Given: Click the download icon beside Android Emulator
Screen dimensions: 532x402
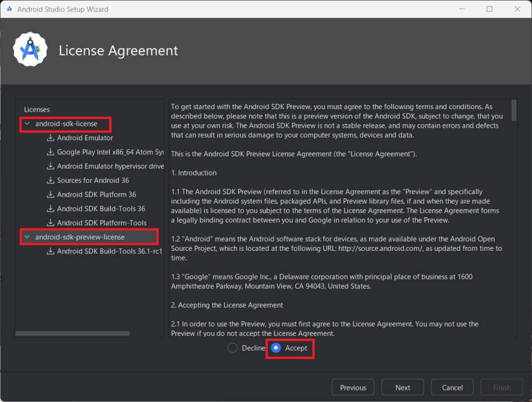Looking at the screenshot, I should coord(50,138).
